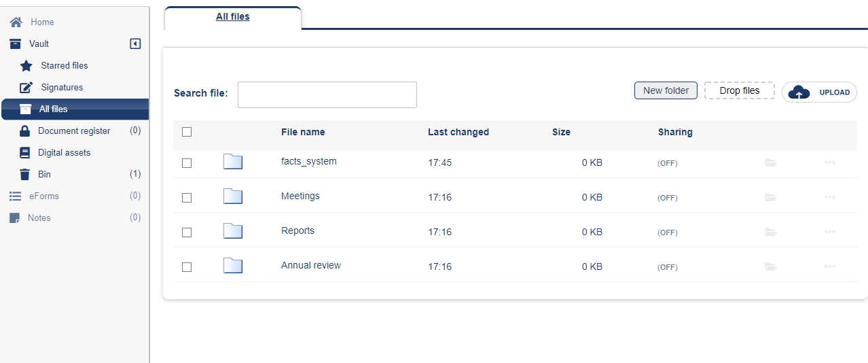
Task: Click the facts_system folder icon
Action: tap(233, 162)
